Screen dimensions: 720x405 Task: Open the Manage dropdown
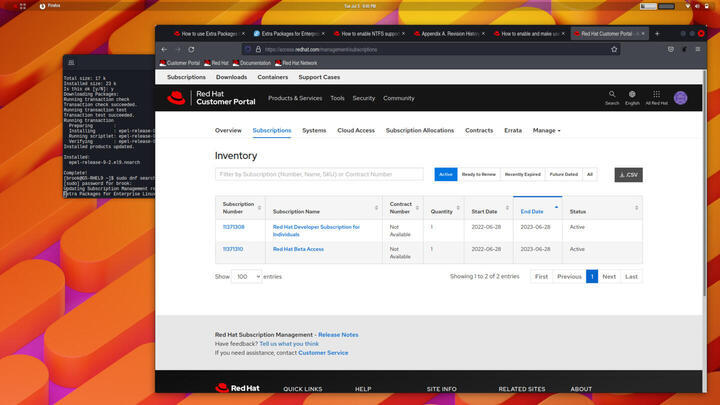(x=546, y=130)
